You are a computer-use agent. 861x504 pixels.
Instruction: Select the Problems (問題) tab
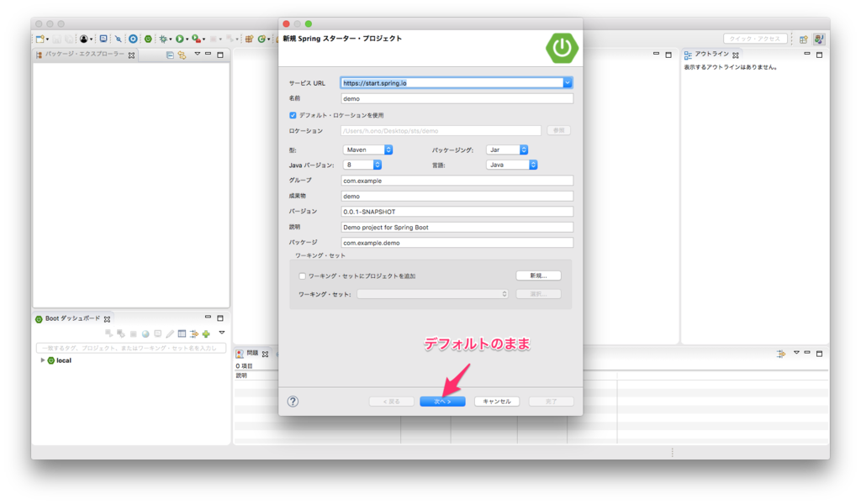click(x=252, y=354)
